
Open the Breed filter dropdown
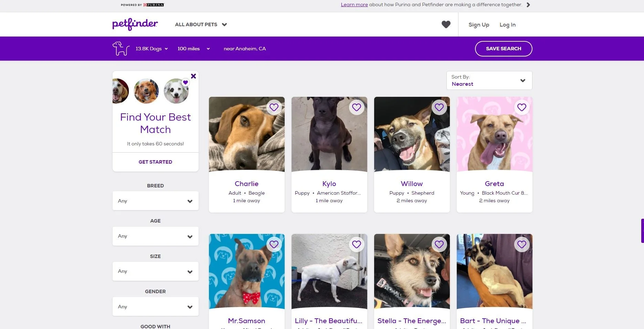[x=156, y=201]
